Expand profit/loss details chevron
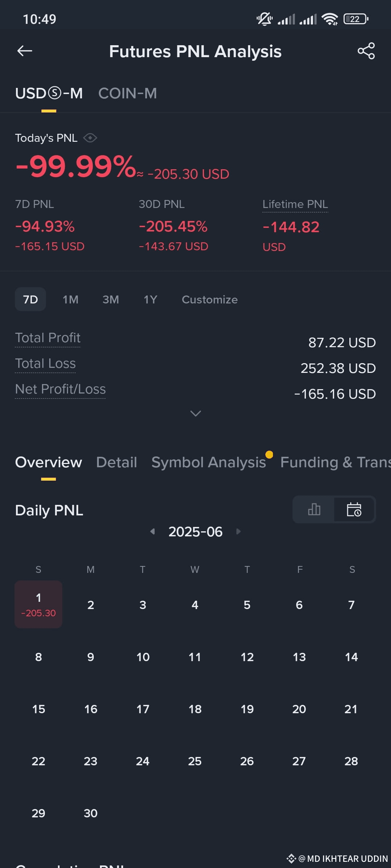Viewport: 391px width, 868px height. [x=195, y=413]
